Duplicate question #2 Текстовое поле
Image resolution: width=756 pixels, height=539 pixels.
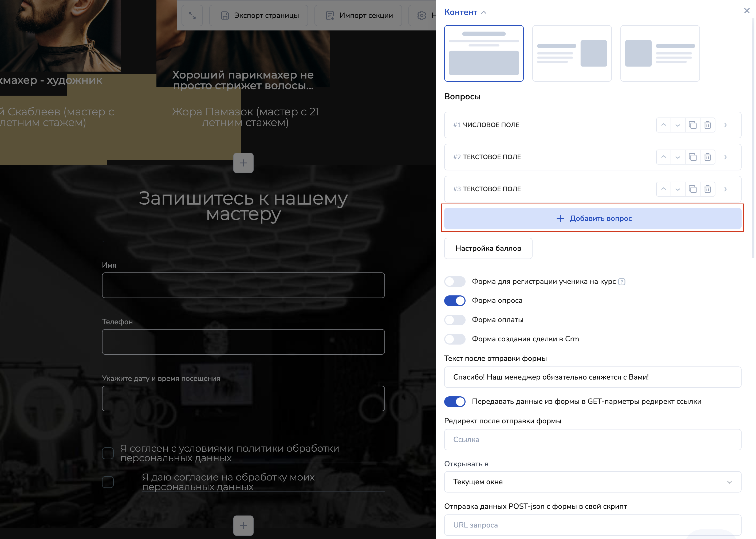click(x=692, y=157)
